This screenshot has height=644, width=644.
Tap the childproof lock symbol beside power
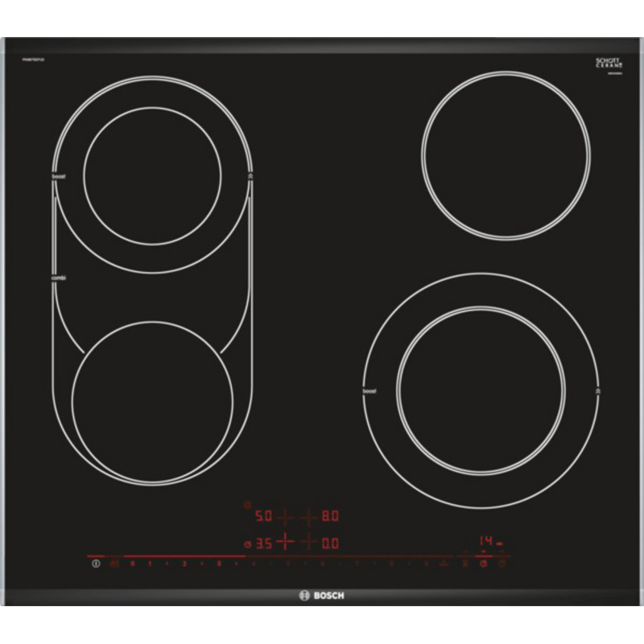(114, 564)
